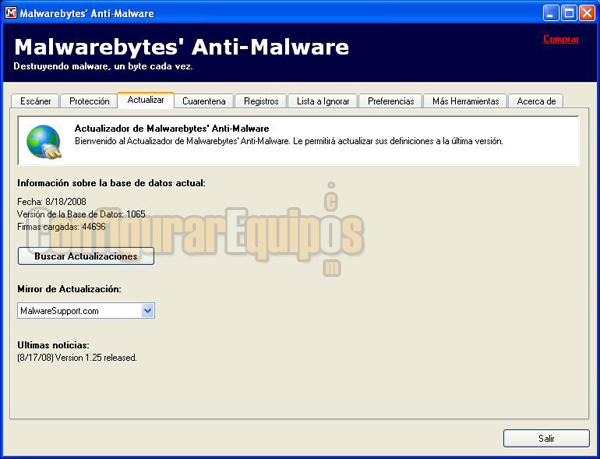This screenshot has width=600, height=459.
Task: Show the Acerca de tab
Action: tap(536, 101)
